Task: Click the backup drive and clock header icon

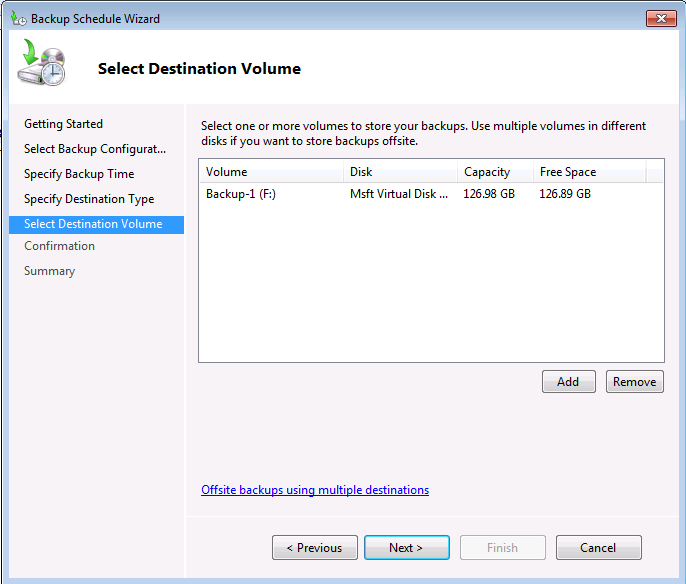Action: pos(42,63)
